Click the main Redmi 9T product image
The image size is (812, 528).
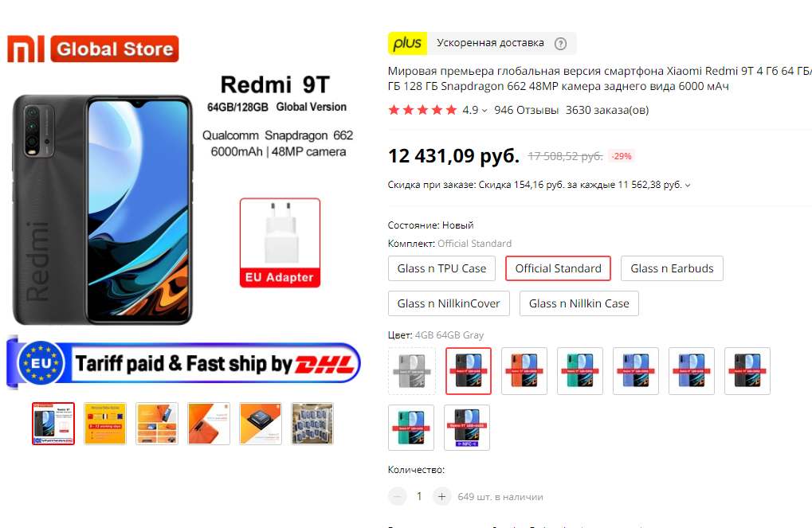(x=182, y=207)
